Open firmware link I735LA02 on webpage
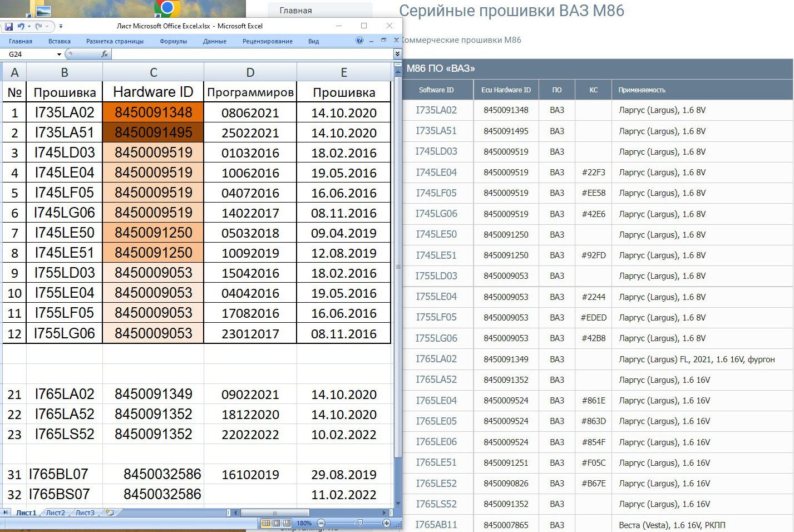The height and width of the screenshot is (532, 794). coord(436,110)
